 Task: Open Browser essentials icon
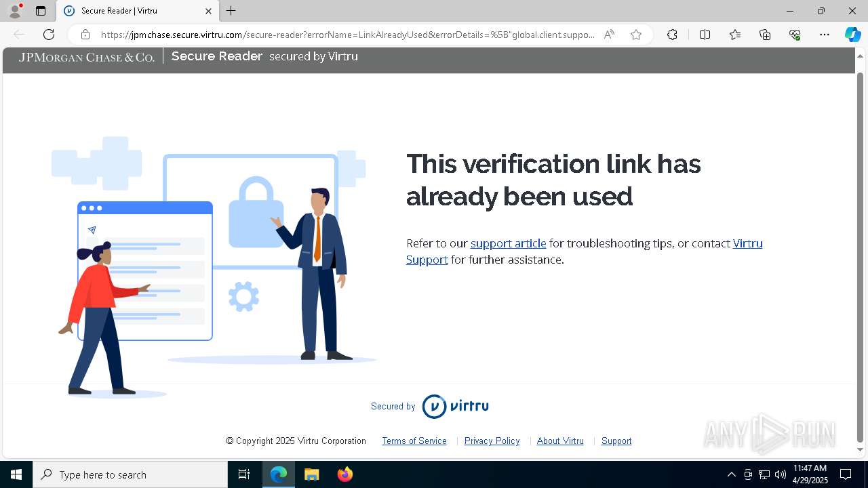coord(795,35)
